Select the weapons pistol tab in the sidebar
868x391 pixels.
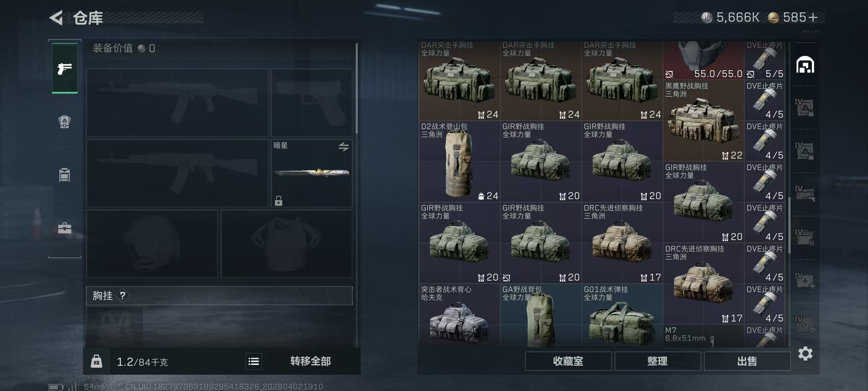pos(65,68)
